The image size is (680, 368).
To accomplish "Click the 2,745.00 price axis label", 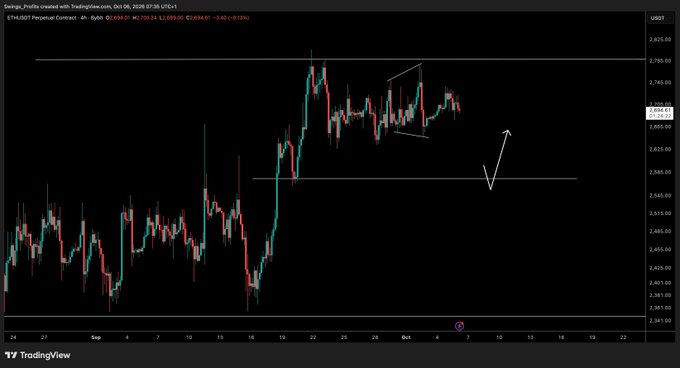I will click(660, 83).
